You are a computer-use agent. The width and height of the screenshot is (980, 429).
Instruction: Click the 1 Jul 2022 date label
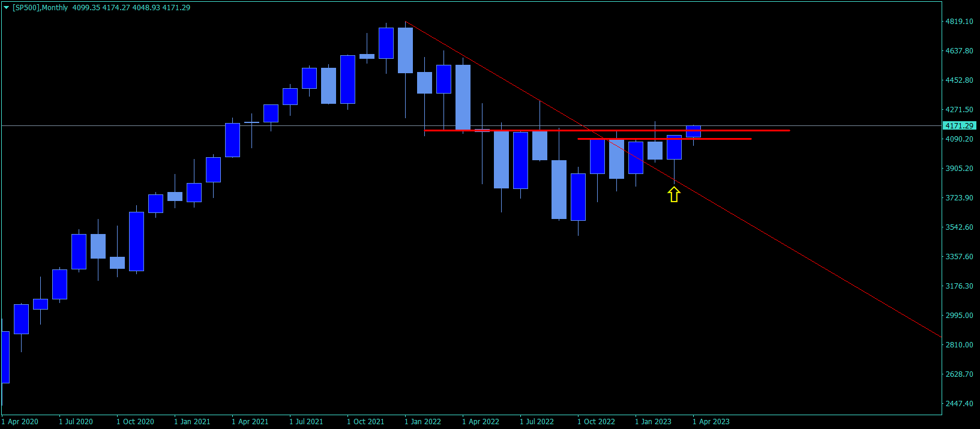coord(537,422)
